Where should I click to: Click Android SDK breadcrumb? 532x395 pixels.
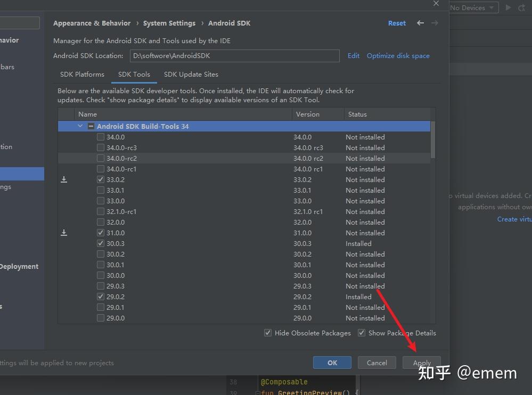point(230,23)
